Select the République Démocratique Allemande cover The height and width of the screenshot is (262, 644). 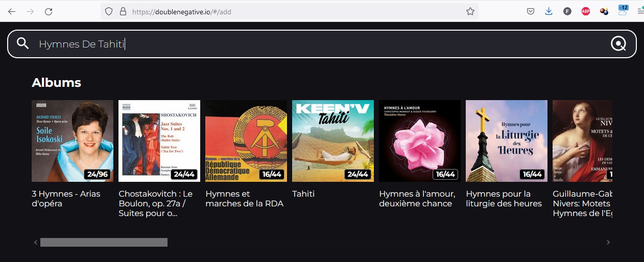246,141
